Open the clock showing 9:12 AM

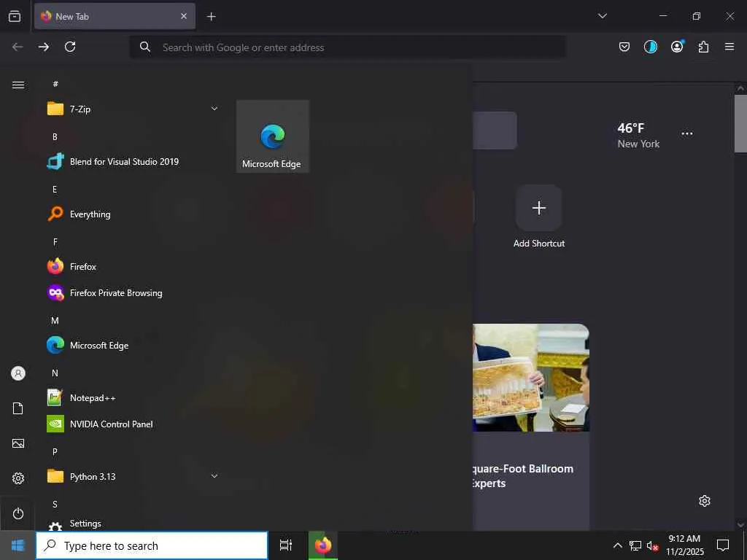click(685, 545)
